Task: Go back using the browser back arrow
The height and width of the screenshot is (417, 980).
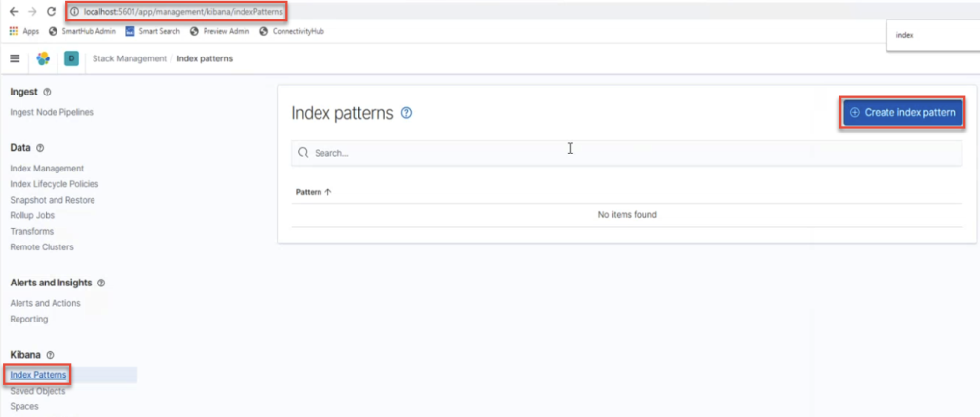Action: (12, 11)
